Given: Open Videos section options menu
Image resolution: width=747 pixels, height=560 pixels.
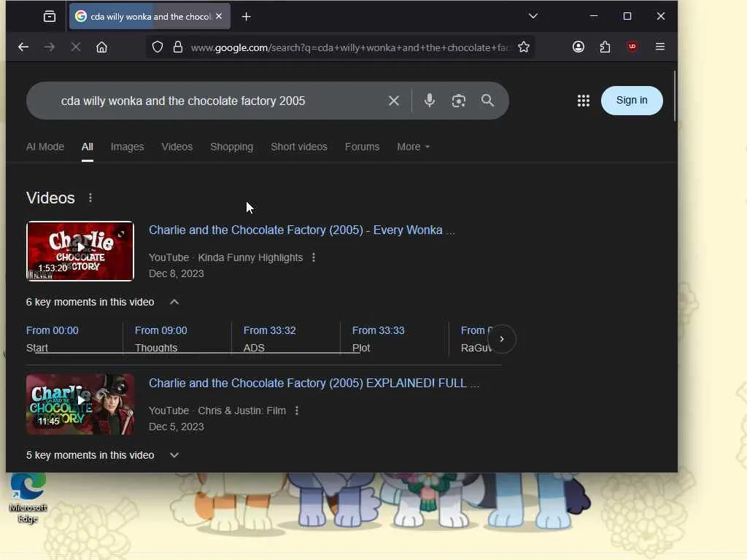Looking at the screenshot, I should tap(90, 198).
